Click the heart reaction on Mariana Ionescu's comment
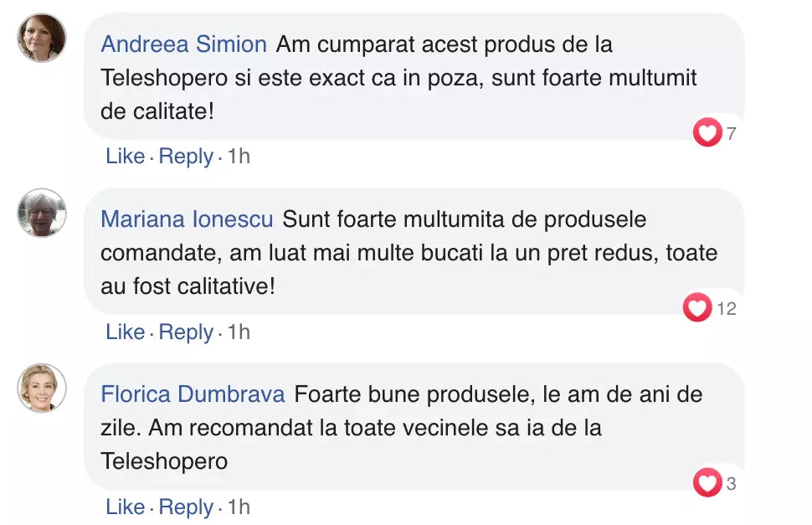This screenshot has height=525, width=812. [x=697, y=307]
